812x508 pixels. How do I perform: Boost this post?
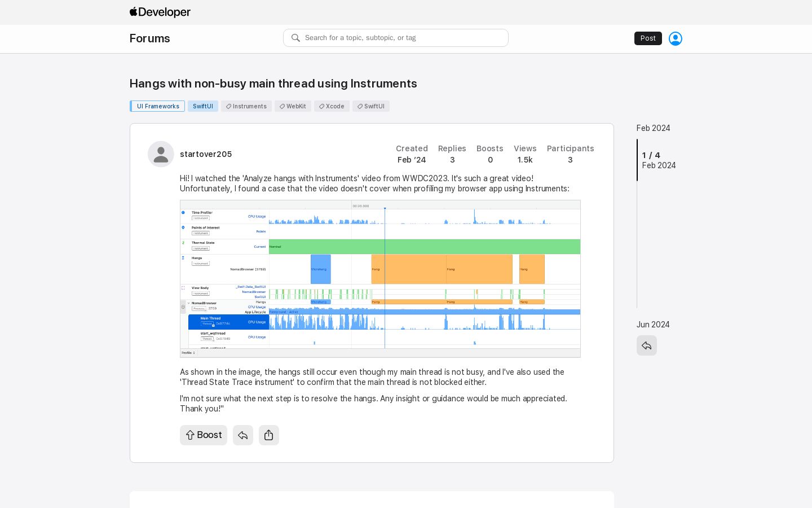pos(204,435)
